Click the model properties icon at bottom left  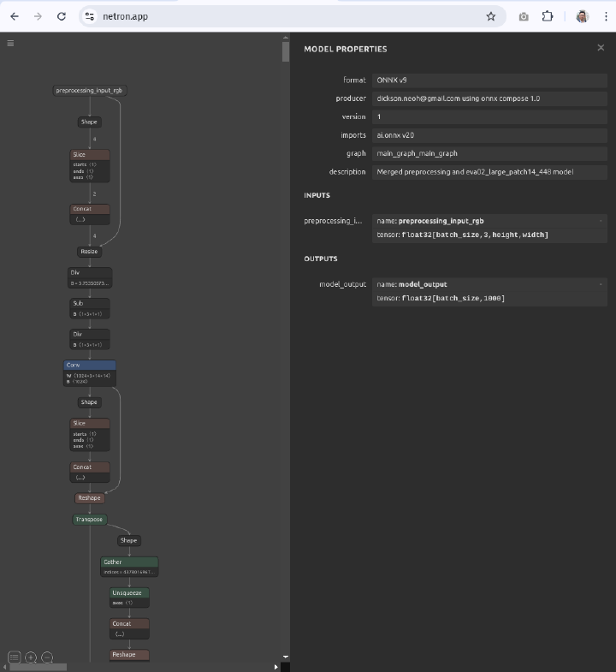point(15,657)
